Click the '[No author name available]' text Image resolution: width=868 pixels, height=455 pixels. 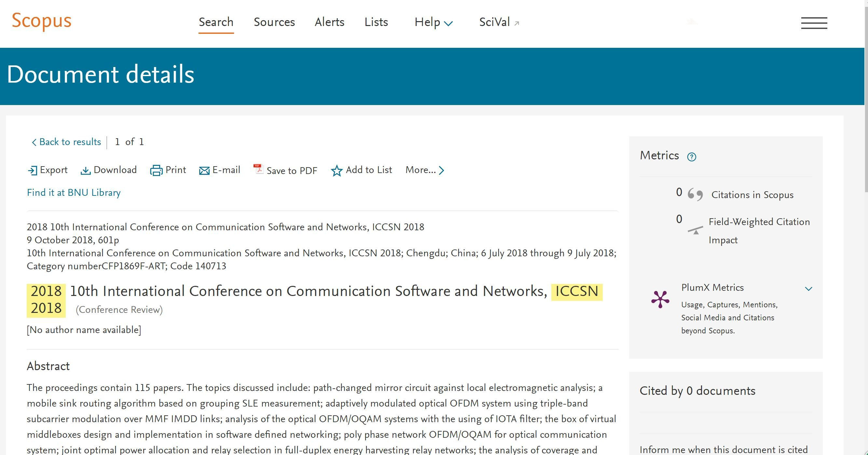pos(84,330)
